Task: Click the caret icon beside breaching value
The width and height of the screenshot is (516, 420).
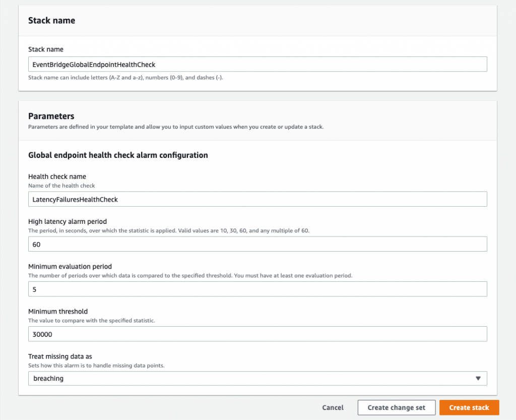Action: 478,378
